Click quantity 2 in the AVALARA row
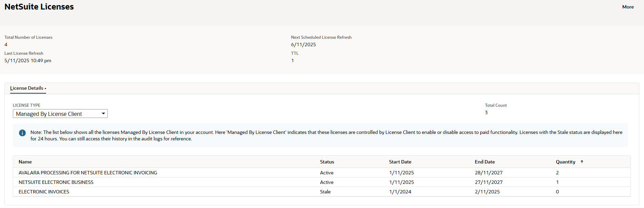 (x=557, y=173)
